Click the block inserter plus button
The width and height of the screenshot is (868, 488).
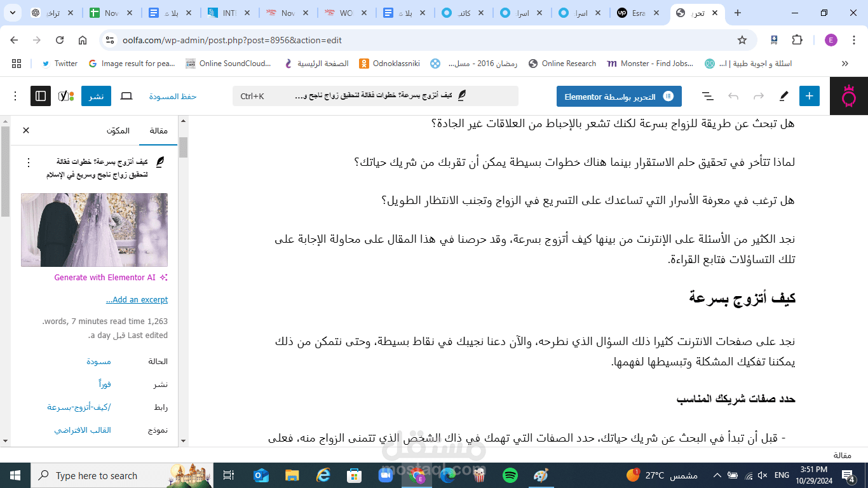(810, 96)
